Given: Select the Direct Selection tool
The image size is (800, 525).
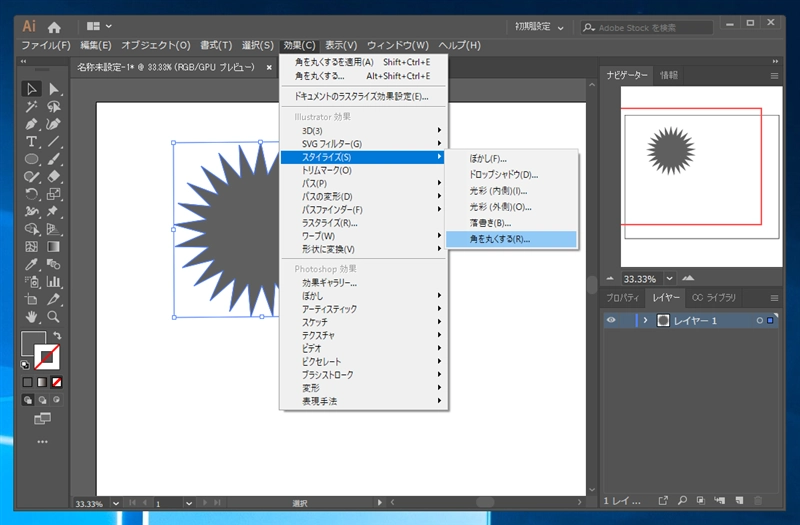Looking at the screenshot, I should [54, 89].
